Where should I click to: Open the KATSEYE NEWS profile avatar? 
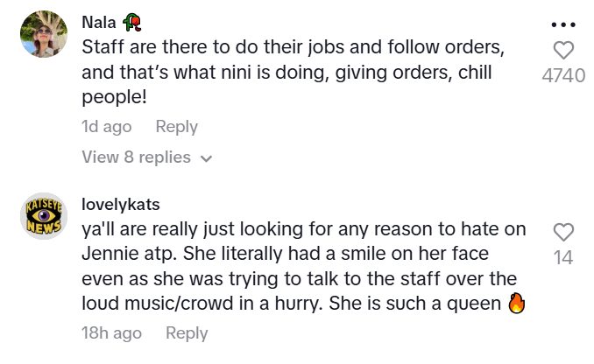tap(42, 216)
